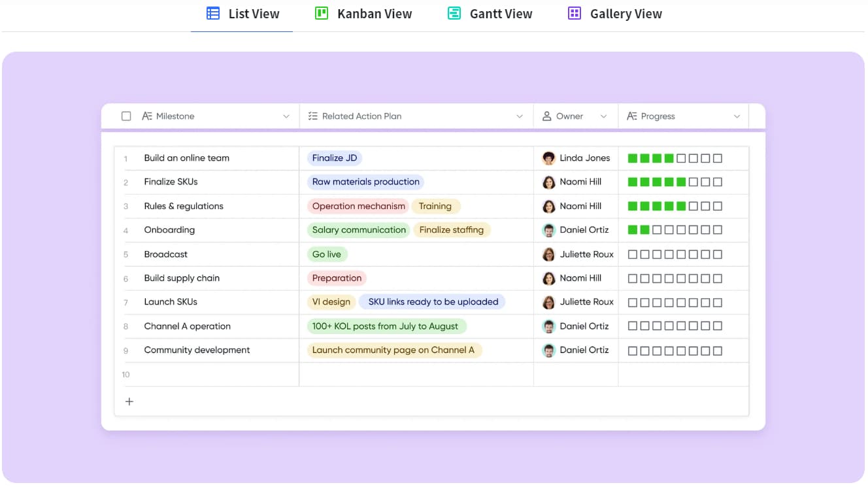Open the Related Action Plan column dropdown
868x487 pixels.
[520, 116]
